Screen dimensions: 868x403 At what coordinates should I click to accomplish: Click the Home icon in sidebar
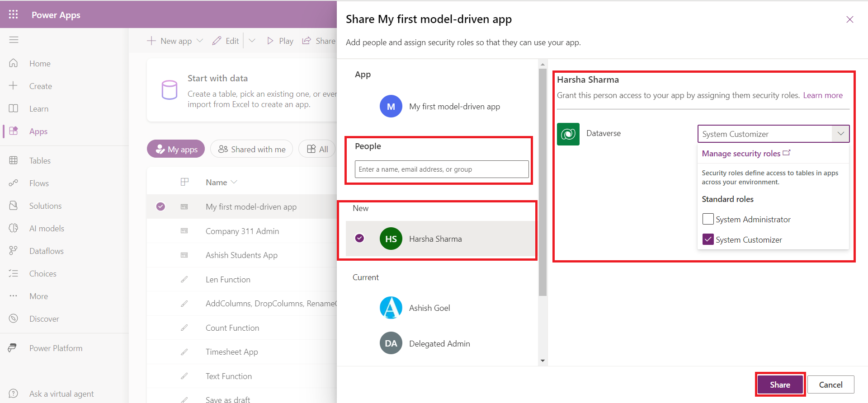(x=14, y=63)
